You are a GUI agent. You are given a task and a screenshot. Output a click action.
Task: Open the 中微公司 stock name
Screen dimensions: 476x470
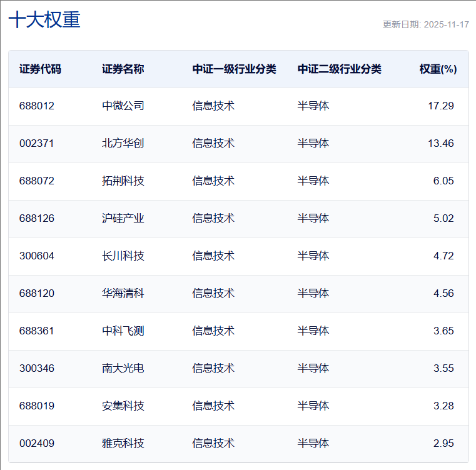click(x=123, y=106)
